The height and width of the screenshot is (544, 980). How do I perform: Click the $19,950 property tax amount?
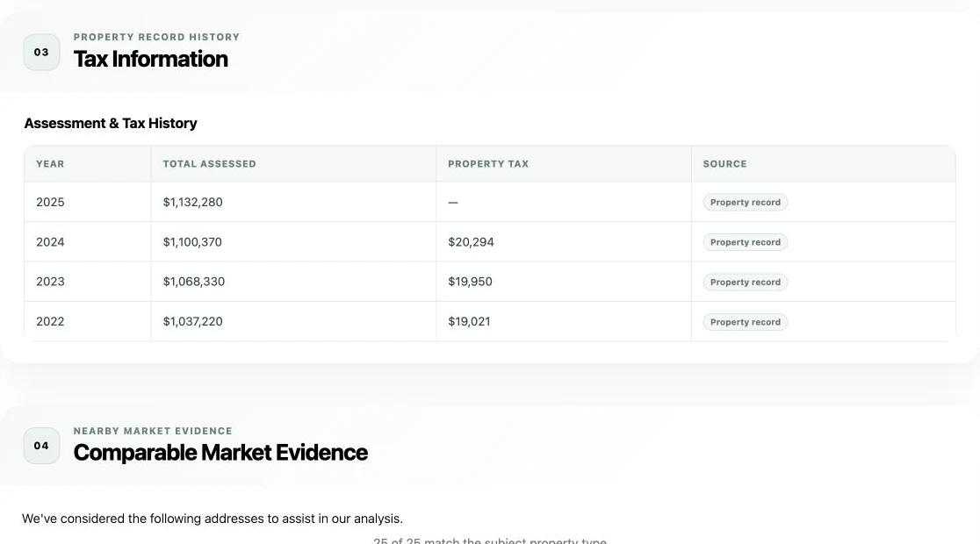click(470, 282)
